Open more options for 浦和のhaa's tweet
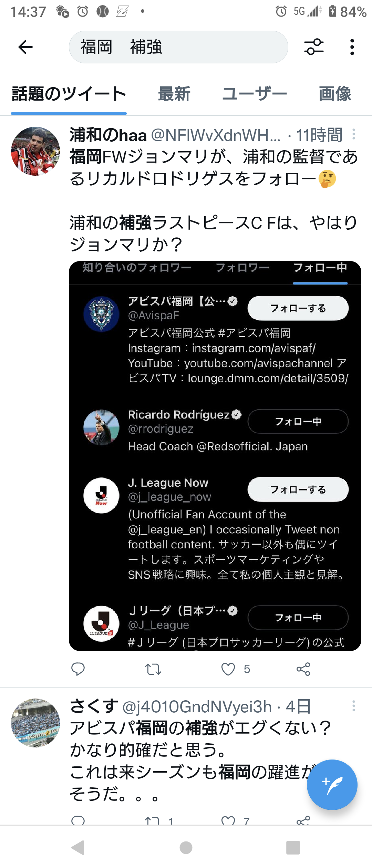Image resolution: width=372 pixels, height=868 pixels. (x=354, y=134)
